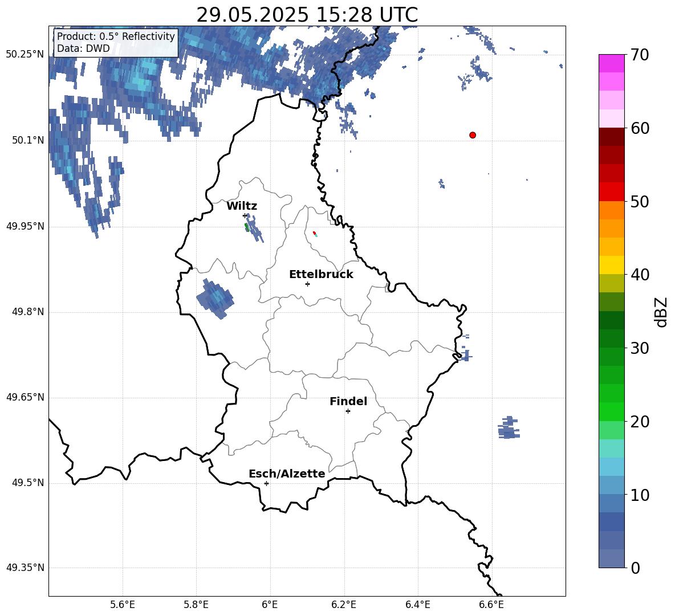Click the 49.5°N latitude label
Image resolution: width=675 pixels, height=616 pixels.
click(x=28, y=483)
